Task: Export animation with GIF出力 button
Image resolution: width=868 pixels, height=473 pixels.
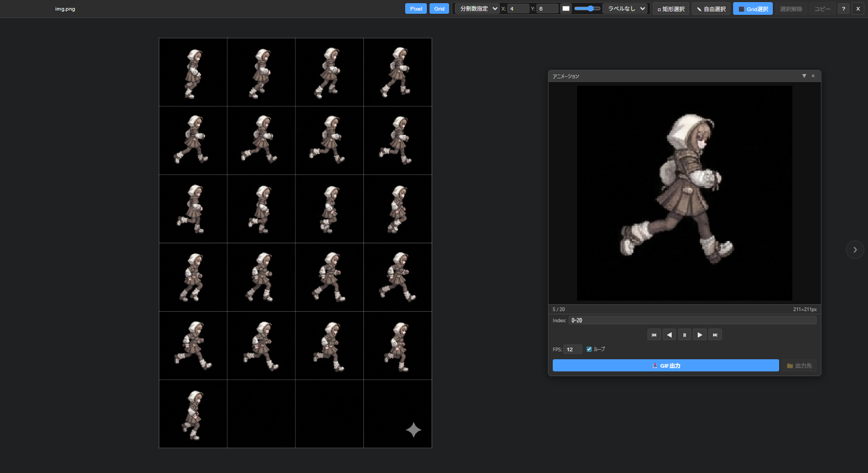Action: [x=666, y=366]
